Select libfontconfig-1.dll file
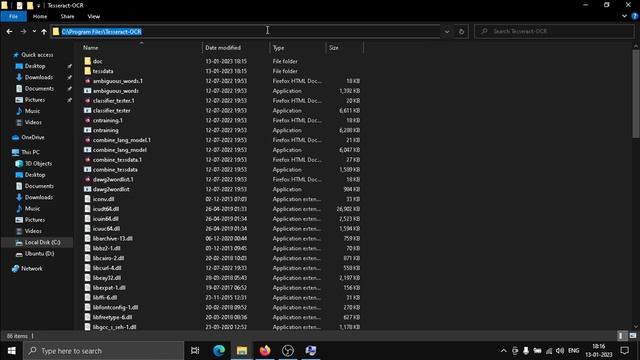Viewport: 640px width, 360px height. pos(115,307)
